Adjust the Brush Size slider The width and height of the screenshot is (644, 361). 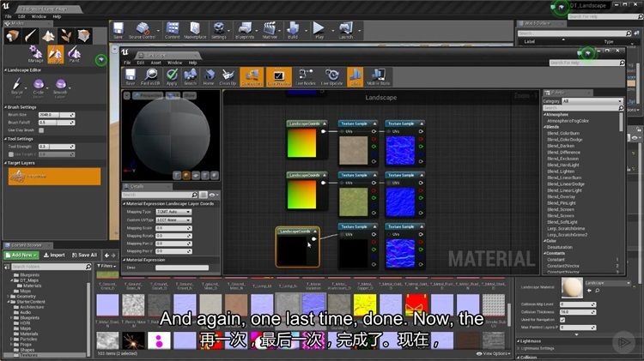57,115
